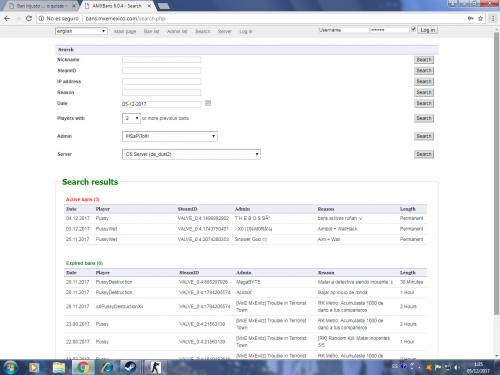Open Internet Explorer from the taskbar
Viewport: 500px width, 375px height.
click(x=107, y=367)
